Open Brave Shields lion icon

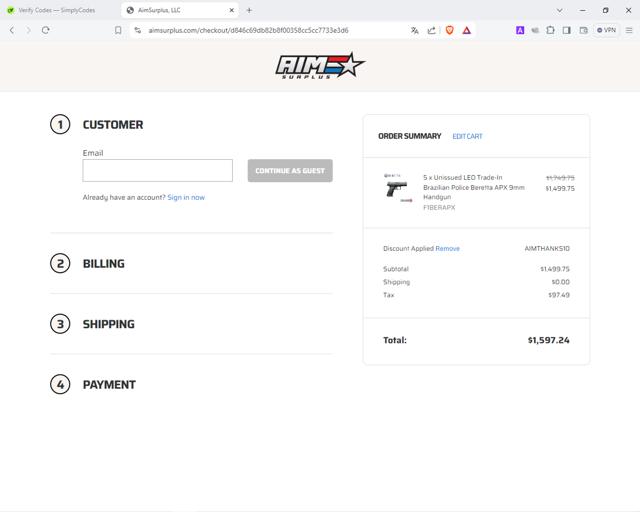click(449, 30)
